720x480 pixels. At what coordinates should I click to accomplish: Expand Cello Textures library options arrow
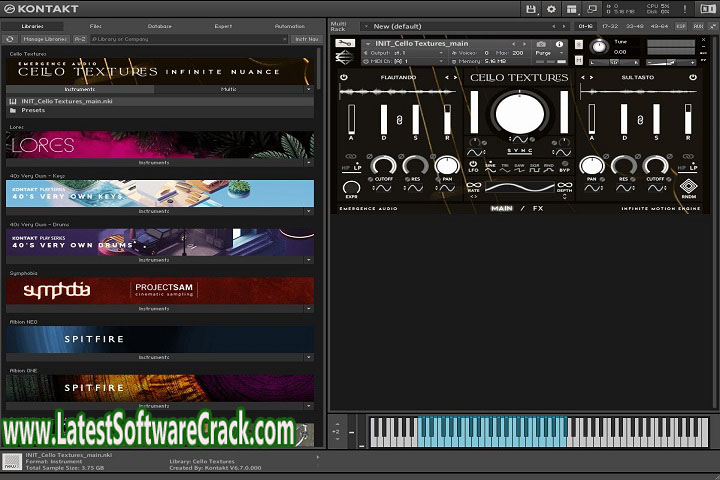coord(309,89)
